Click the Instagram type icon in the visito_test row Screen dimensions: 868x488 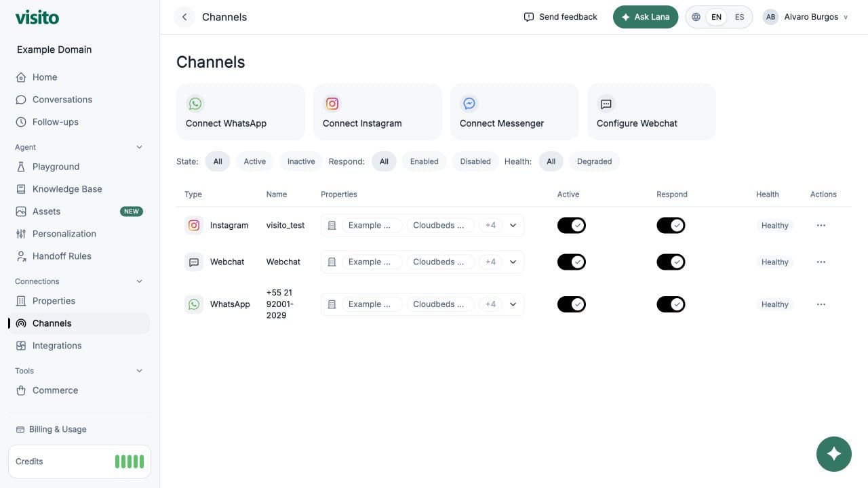click(x=194, y=225)
